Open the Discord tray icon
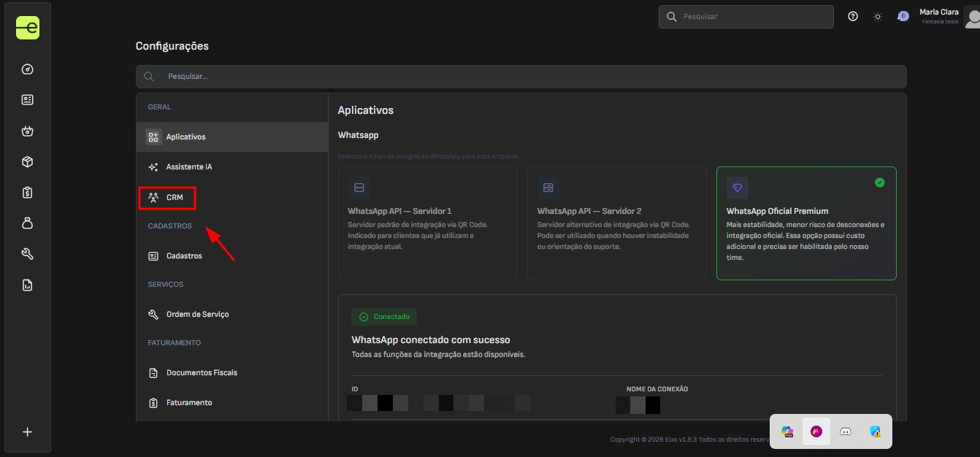Image resolution: width=980 pixels, height=457 pixels. (x=846, y=431)
